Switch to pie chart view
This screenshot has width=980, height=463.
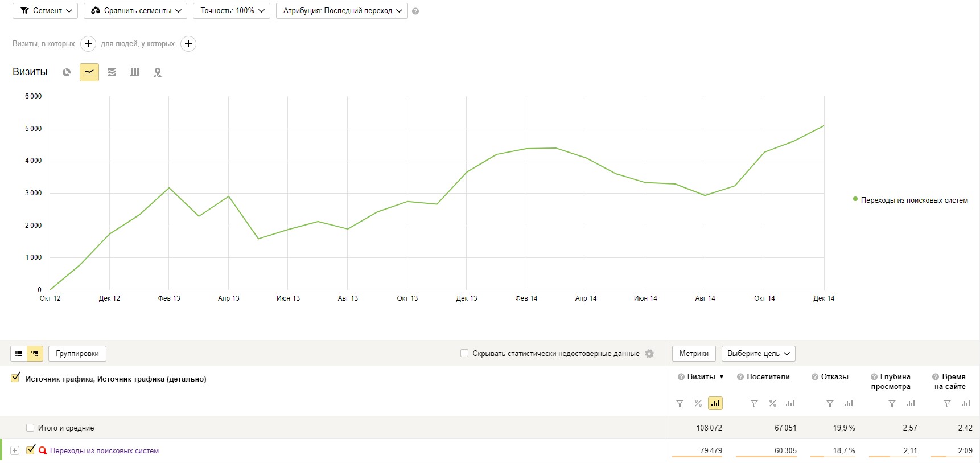67,72
